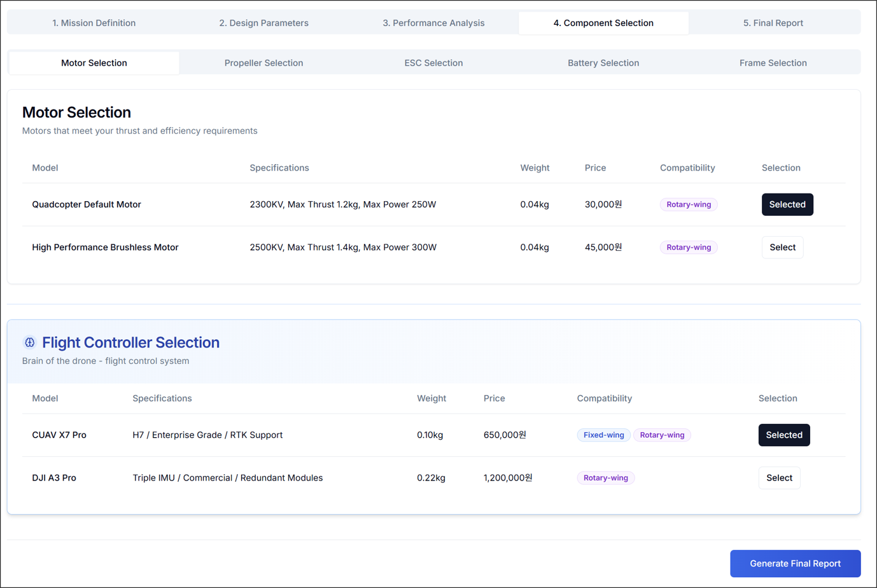This screenshot has width=877, height=588.
Task: Go to the Frame Selection sub-tab
Action: coord(773,63)
